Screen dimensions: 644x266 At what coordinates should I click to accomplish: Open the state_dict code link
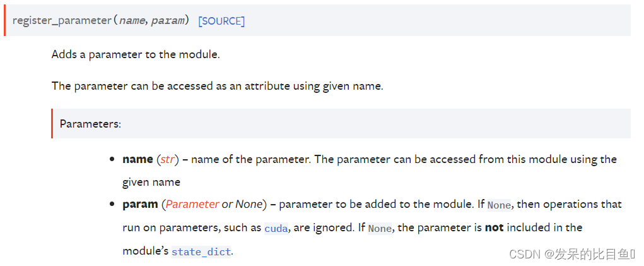tap(201, 251)
